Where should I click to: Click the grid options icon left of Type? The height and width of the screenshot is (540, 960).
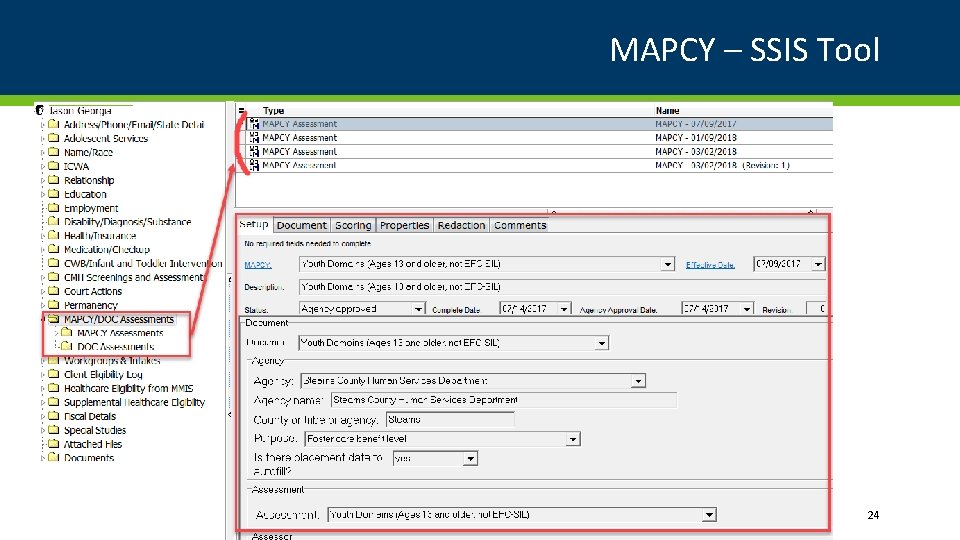click(x=242, y=111)
